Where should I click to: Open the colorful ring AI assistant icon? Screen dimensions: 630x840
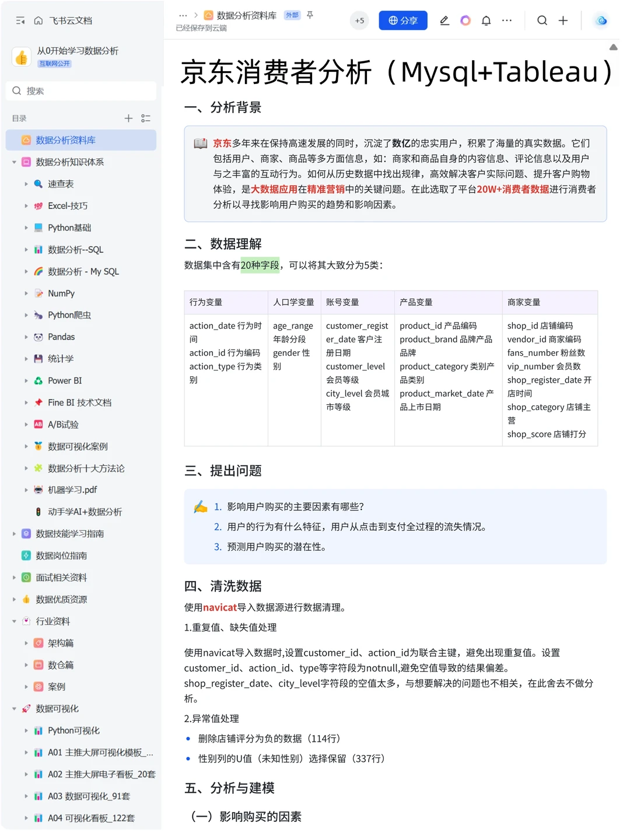coord(466,20)
